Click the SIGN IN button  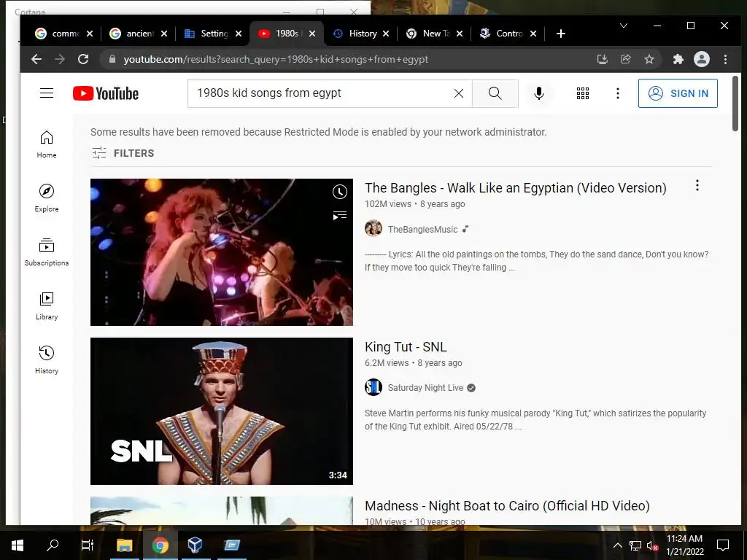(x=678, y=93)
